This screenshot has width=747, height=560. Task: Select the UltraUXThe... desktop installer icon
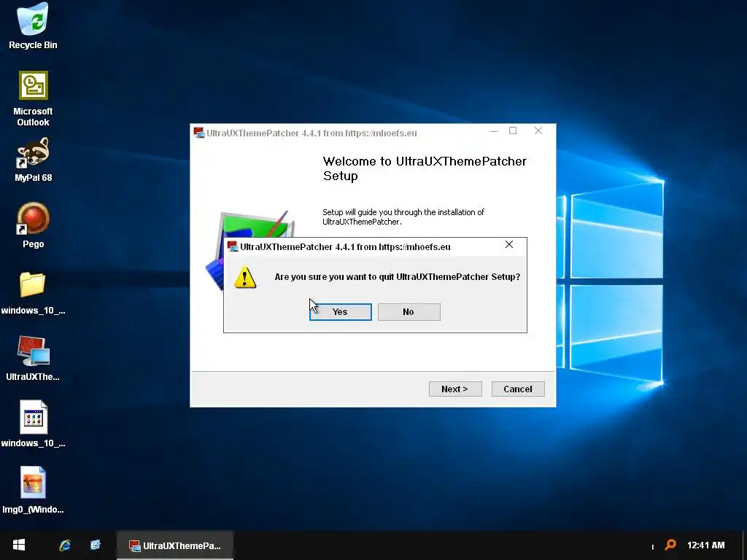click(33, 359)
